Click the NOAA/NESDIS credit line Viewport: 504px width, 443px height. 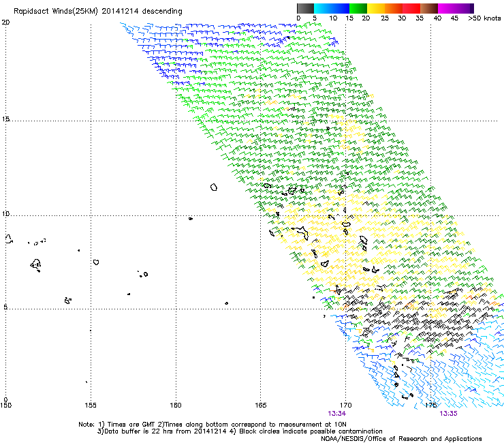coord(401,439)
